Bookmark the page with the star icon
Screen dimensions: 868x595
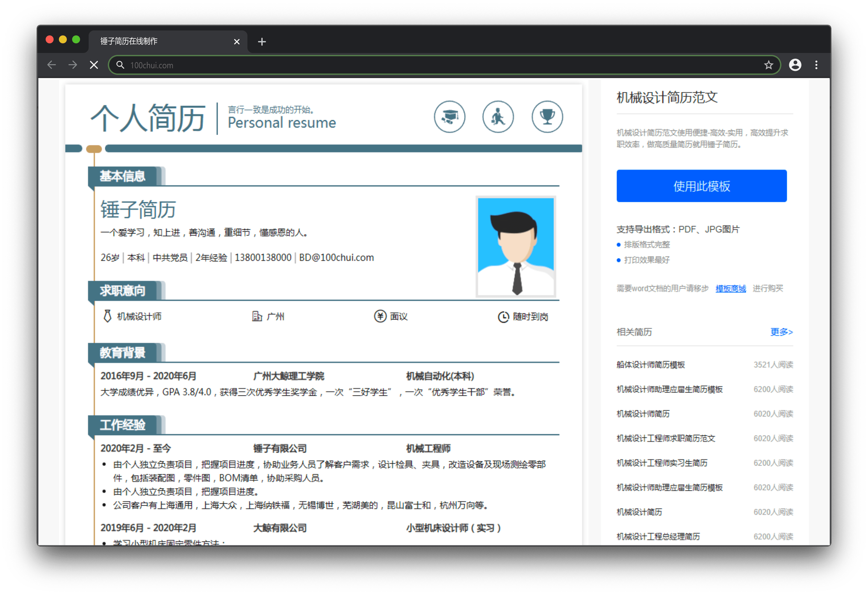pyautogui.click(x=768, y=65)
